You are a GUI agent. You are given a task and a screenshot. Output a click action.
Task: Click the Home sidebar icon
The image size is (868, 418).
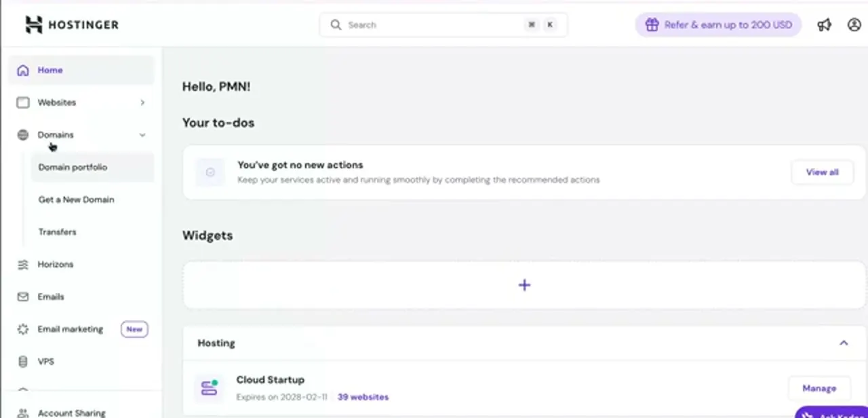point(23,70)
